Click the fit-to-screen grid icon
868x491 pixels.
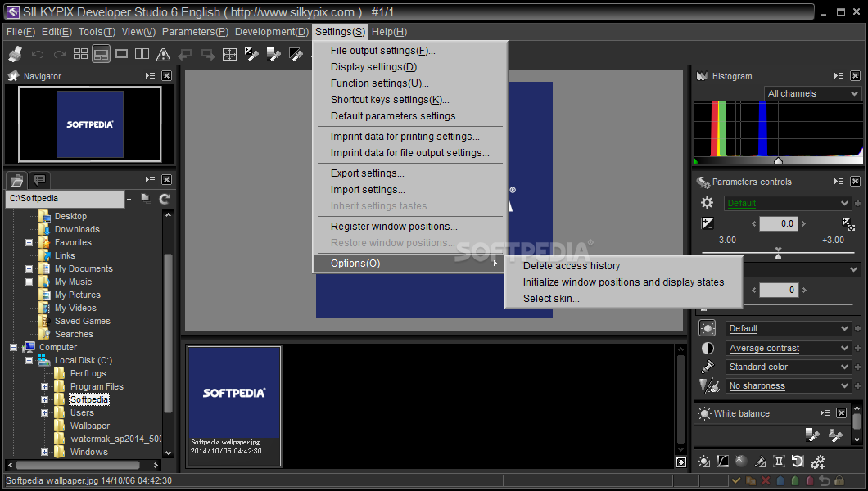click(x=229, y=54)
